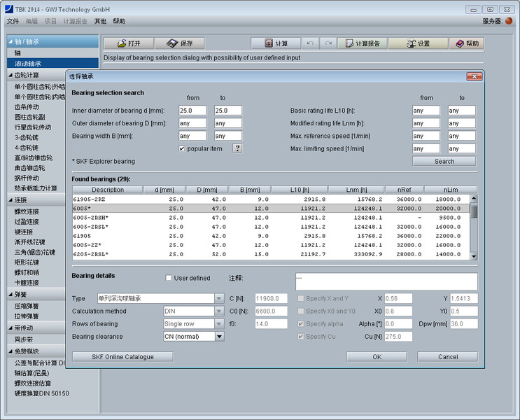Click the question mark help icon

tap(237, 148)
